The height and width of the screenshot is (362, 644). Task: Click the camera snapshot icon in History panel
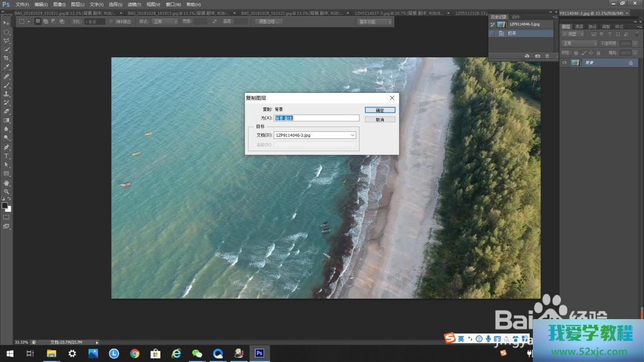click(x=537, y=56)
